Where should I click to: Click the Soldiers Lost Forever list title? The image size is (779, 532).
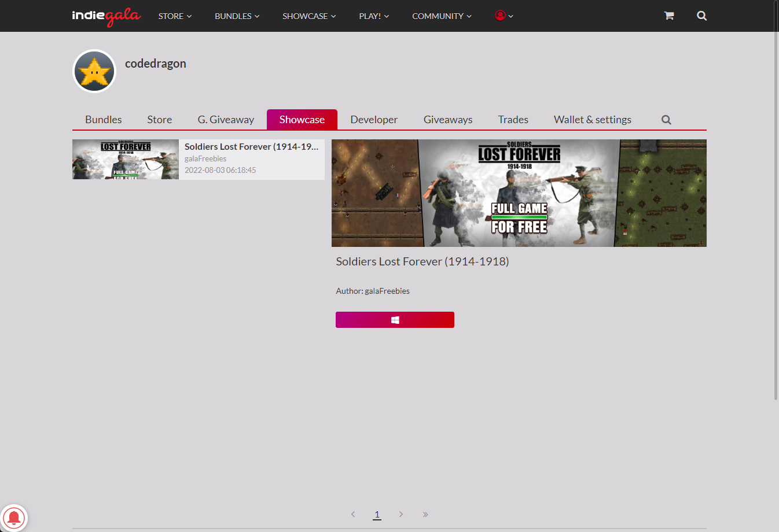[x=252, y=147]
